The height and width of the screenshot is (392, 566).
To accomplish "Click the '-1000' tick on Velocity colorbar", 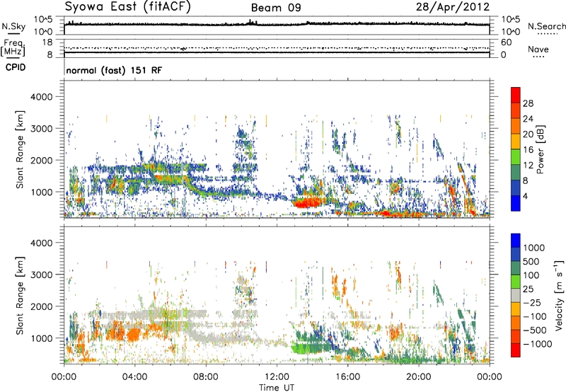I will coord(538,344).
